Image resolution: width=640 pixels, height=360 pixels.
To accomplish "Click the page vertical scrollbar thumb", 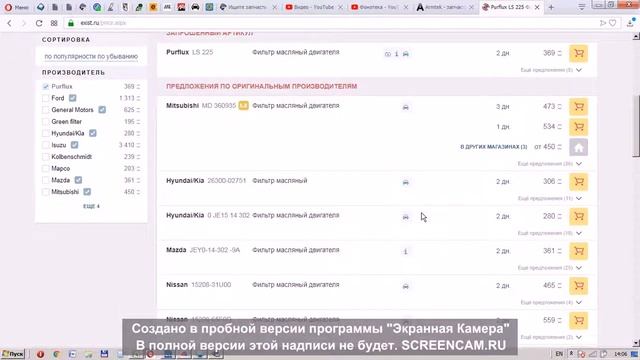I will pos(636,126).
